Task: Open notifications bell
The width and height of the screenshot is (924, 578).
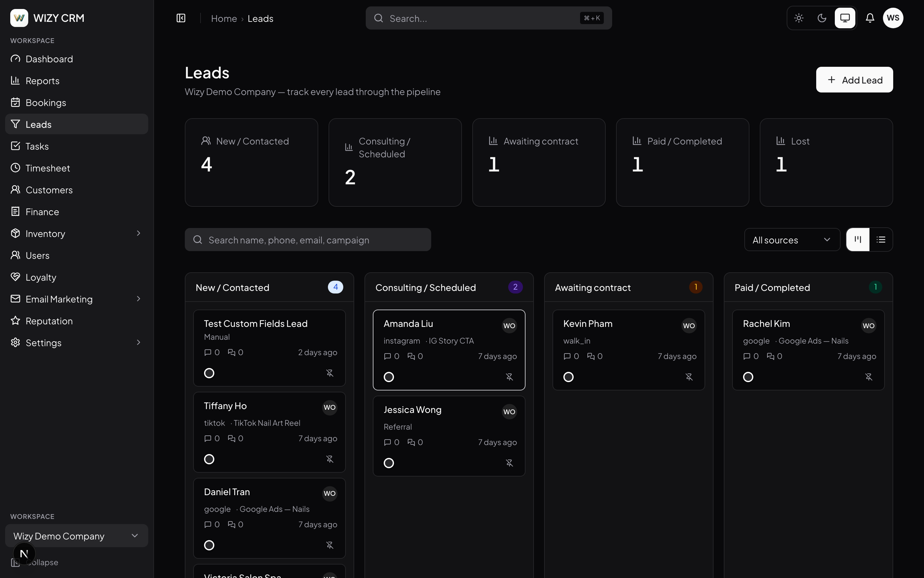Action: click(870, 18)
